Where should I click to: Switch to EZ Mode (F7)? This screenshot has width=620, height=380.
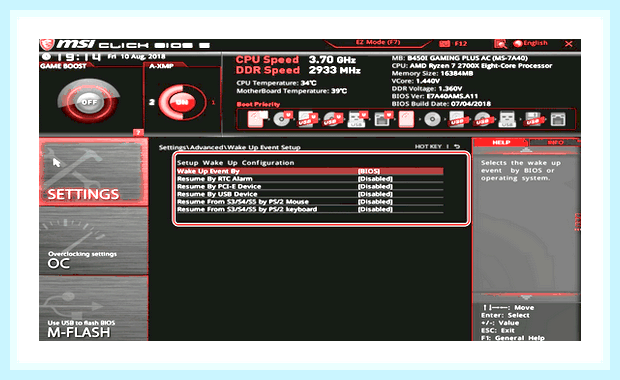[x=378, y=42]
